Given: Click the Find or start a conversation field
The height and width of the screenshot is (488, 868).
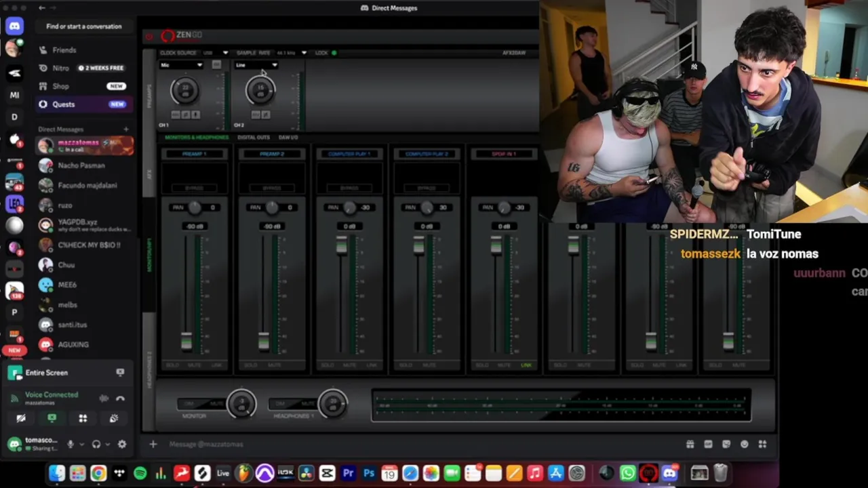Looking at the screenshot, I should tap(84, 26).
